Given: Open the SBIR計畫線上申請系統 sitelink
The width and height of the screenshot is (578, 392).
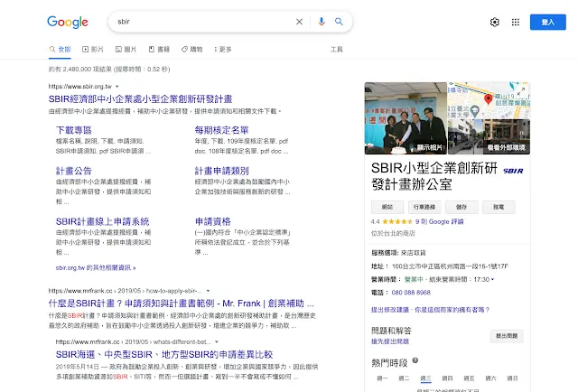Looking at the screenshot, I should 102,221.
